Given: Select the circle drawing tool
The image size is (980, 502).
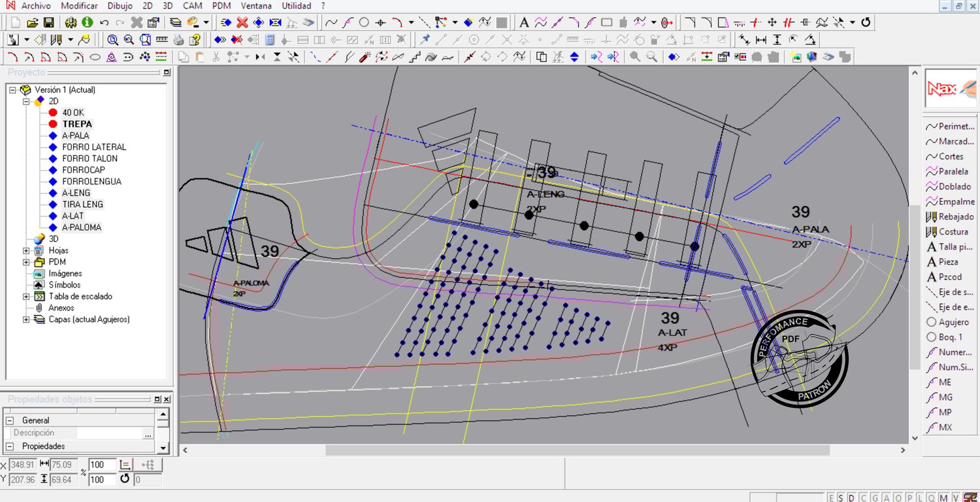Looking at the screenshot, I should (364, 22).
